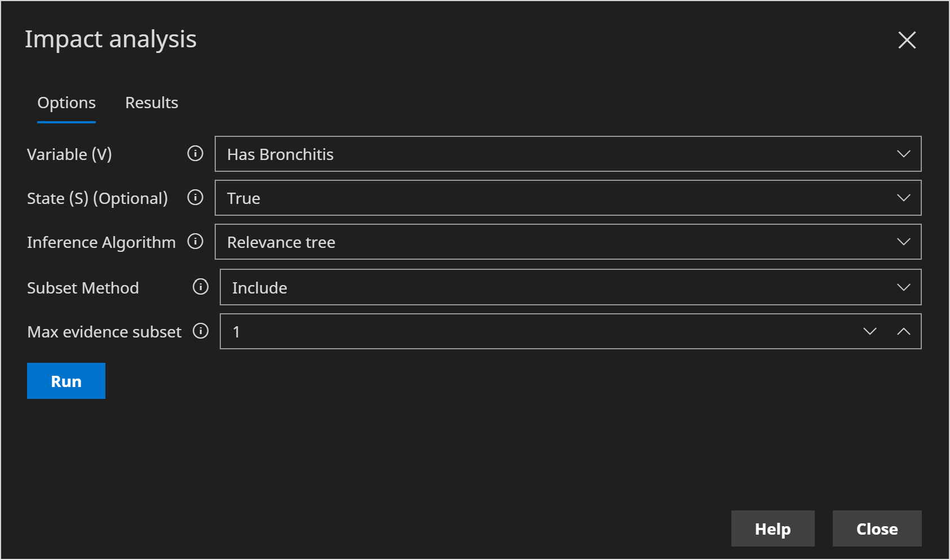Click the Help button

point(773,528)
